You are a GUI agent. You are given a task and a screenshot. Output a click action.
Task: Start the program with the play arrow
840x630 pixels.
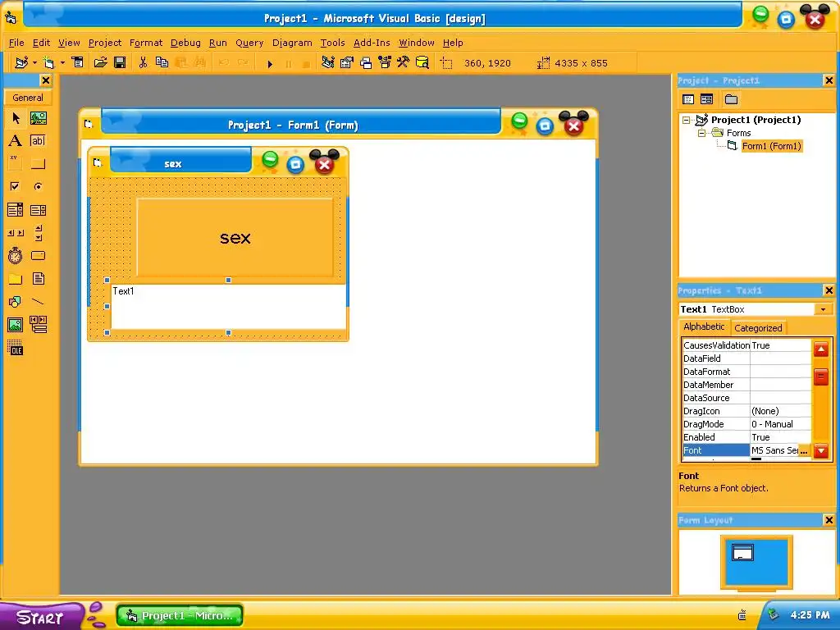(x=270, y=63)
